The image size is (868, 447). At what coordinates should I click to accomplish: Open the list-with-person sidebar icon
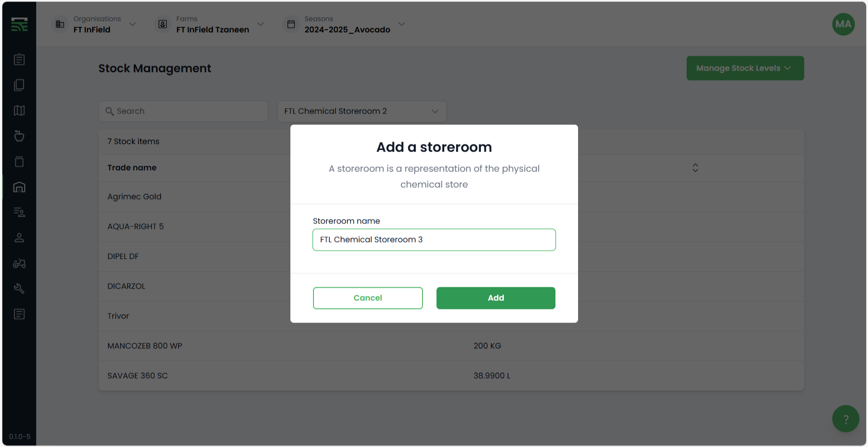(19, 212)
